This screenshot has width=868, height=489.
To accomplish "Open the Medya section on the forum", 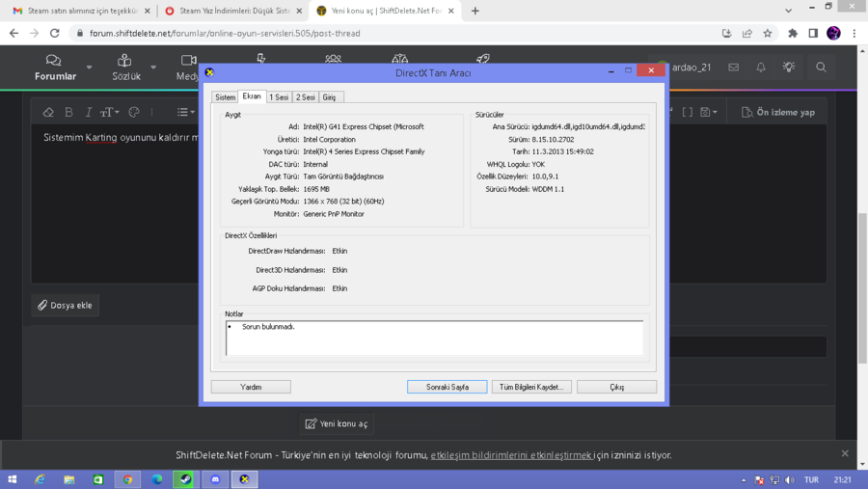I will (188, 68).
